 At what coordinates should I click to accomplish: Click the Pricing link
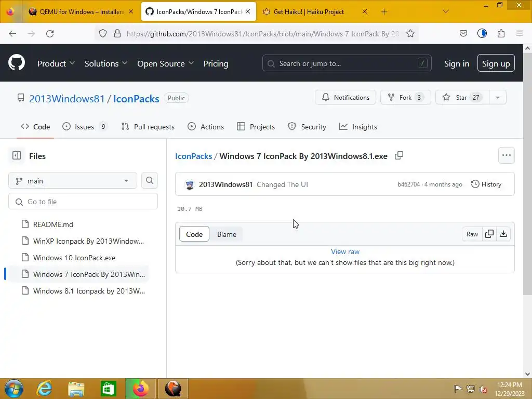pos(216,63)
